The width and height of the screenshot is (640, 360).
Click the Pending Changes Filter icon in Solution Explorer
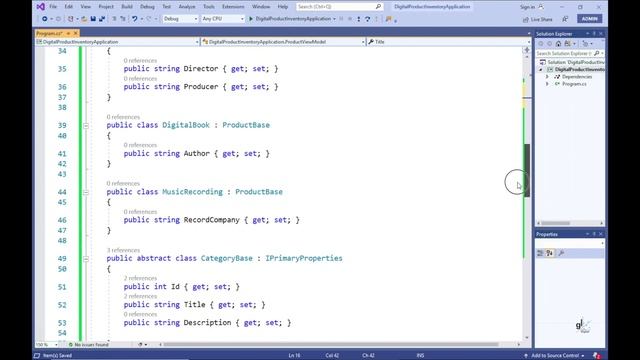tap(585, 44)
